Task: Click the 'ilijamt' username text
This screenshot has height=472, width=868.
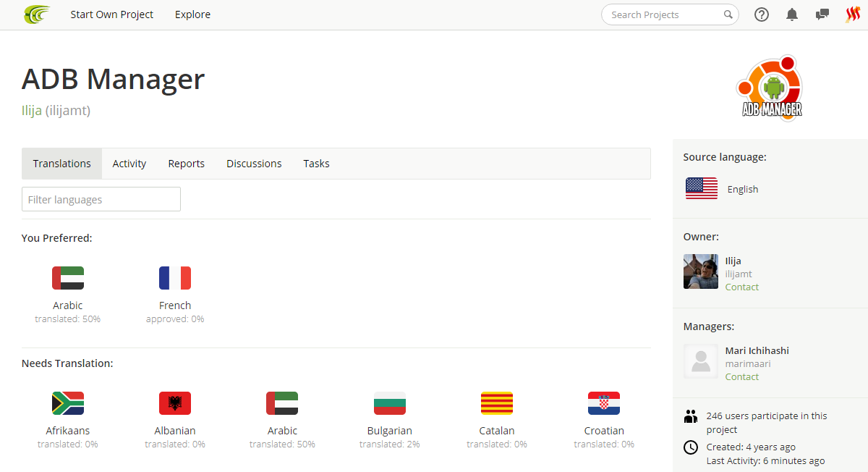Action: coord(739,274)
